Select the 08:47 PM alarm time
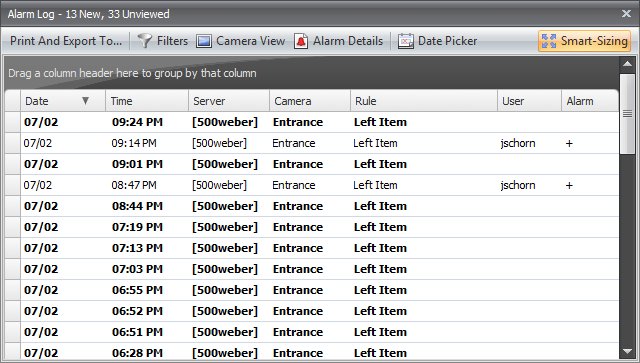The width and height of the screenshot is (640, 363). (x=134, y=185)
